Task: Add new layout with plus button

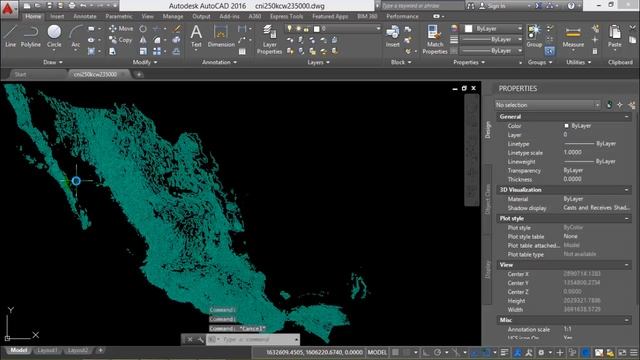Action: [100, 350]
